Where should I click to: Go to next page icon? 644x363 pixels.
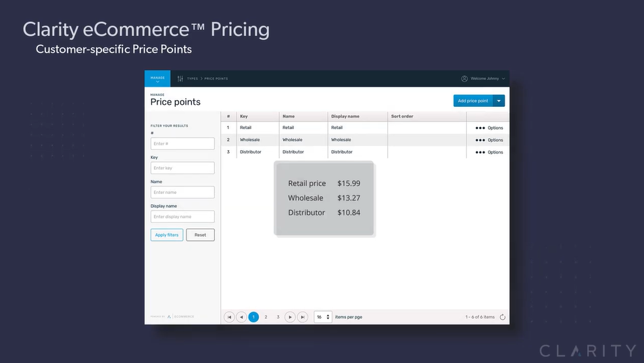pyautogui.click(x=290, y=317)
